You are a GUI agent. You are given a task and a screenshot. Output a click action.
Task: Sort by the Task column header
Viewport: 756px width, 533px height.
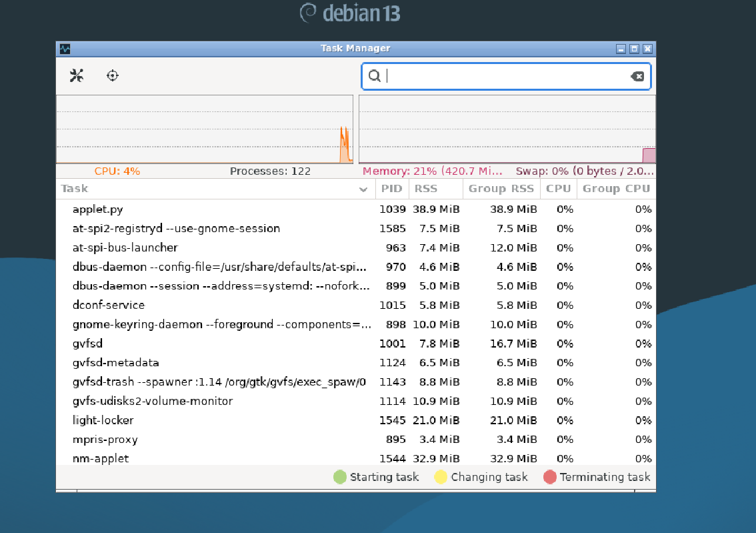click(x=215, y=189)
